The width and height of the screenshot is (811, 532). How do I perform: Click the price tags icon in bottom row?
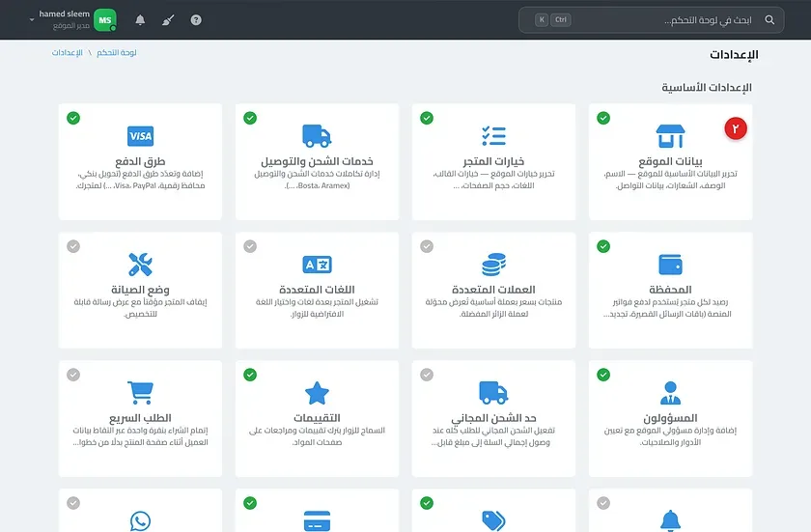(x=494, y=520)
